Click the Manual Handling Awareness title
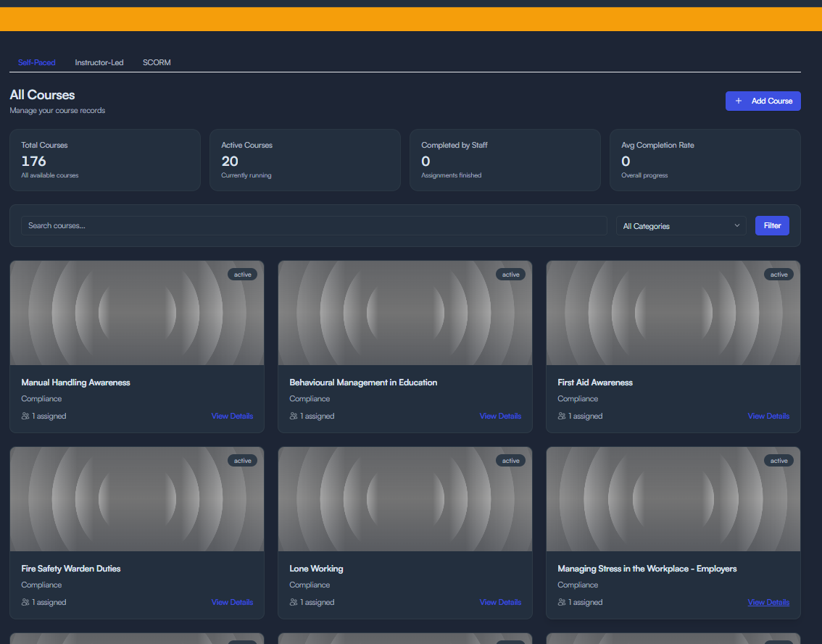 pos(75,382)
